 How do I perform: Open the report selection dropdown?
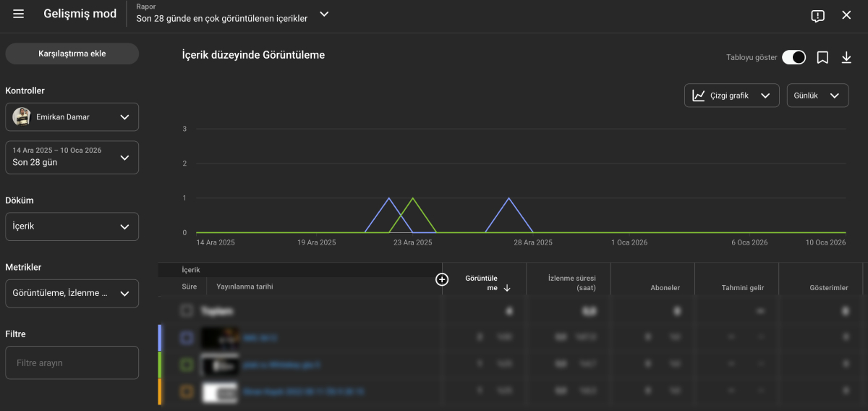coord(324,14)
